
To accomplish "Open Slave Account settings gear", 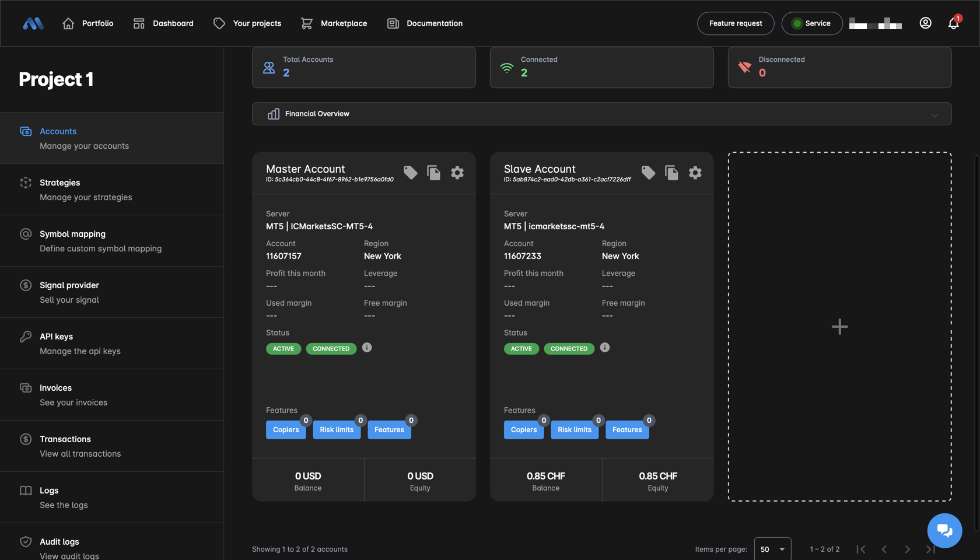I will click(695, 173).
